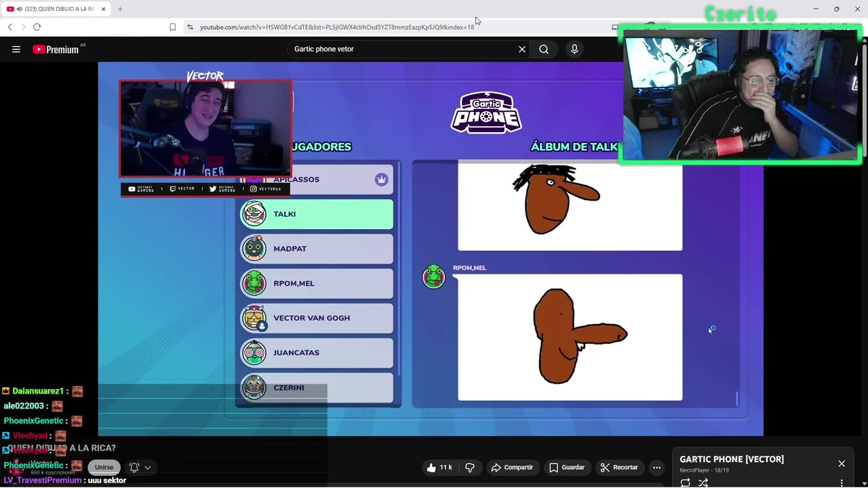Switch to the 'QUIEN DIBUJO A LA RICA' tab
868x488 pixels.
[56, 9]
